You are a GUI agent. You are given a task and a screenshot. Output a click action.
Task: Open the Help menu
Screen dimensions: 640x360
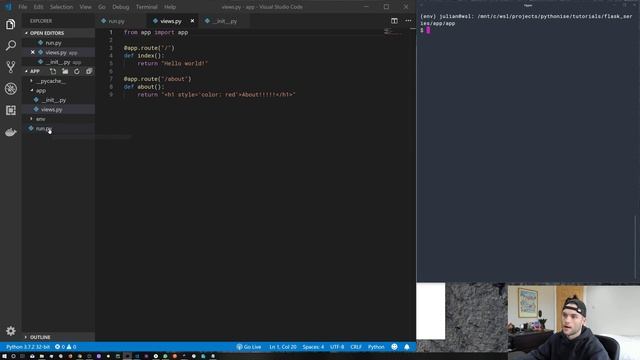click(170, 7)
